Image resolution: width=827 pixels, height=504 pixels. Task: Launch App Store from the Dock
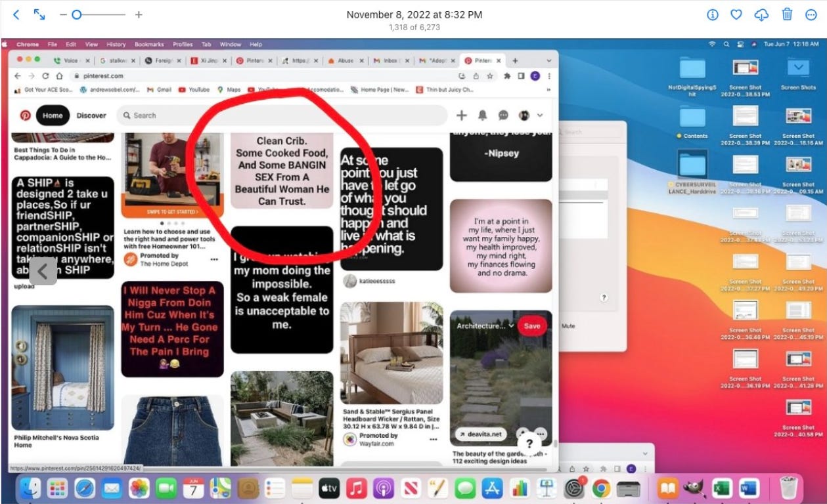492,488
